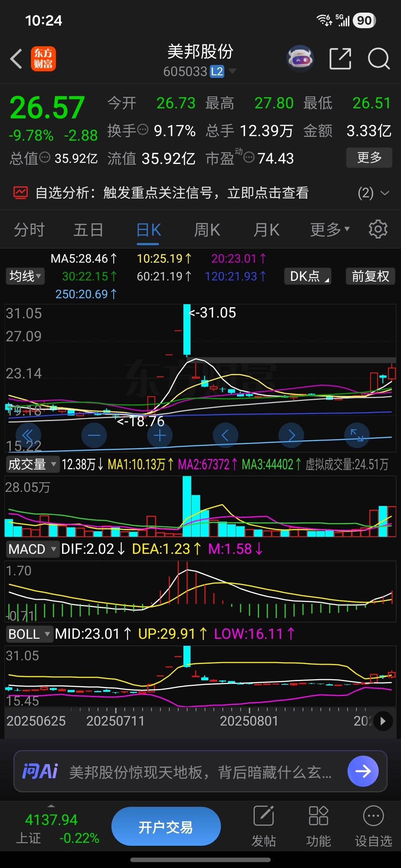Move chart left with single left arrow

pyautogui.click(x=225, y=435)
